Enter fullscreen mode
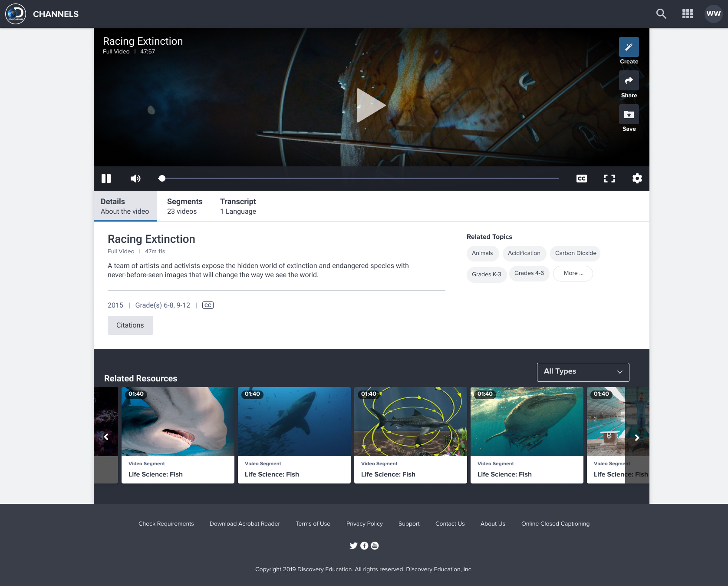 click(x=609, y=178)
